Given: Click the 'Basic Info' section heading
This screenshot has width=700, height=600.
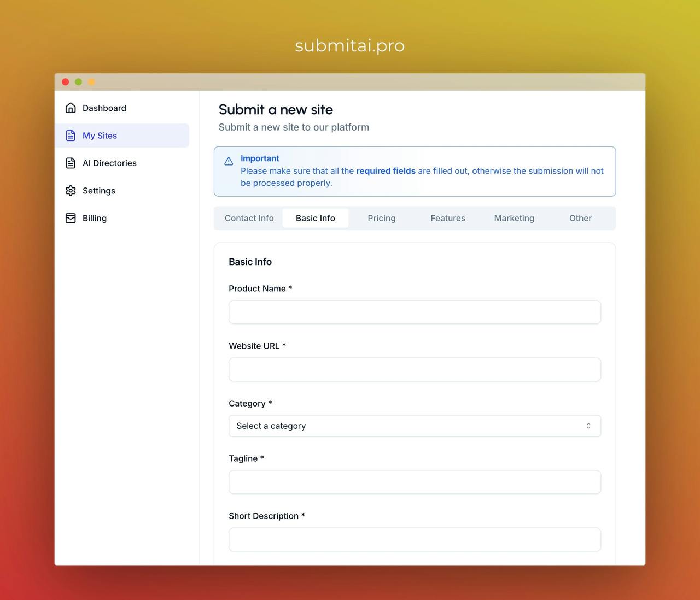Looking at the screenshot, I should (x=250, y=262).
